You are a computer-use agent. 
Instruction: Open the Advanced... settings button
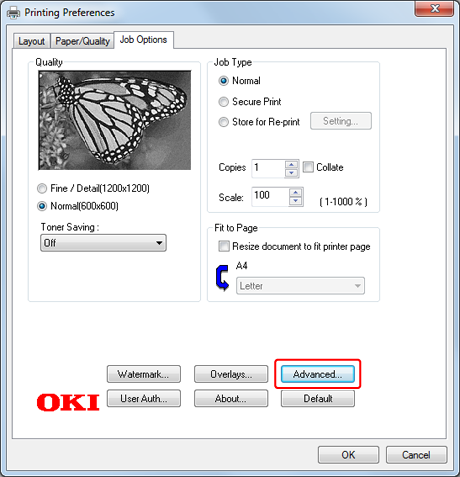coord(318,374)
